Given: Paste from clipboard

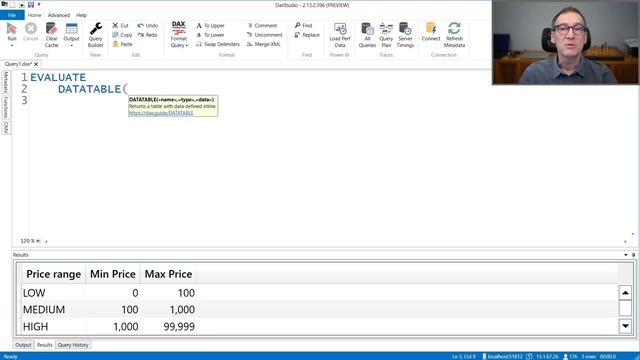Looking at the screenshot, I should point(122,44).
